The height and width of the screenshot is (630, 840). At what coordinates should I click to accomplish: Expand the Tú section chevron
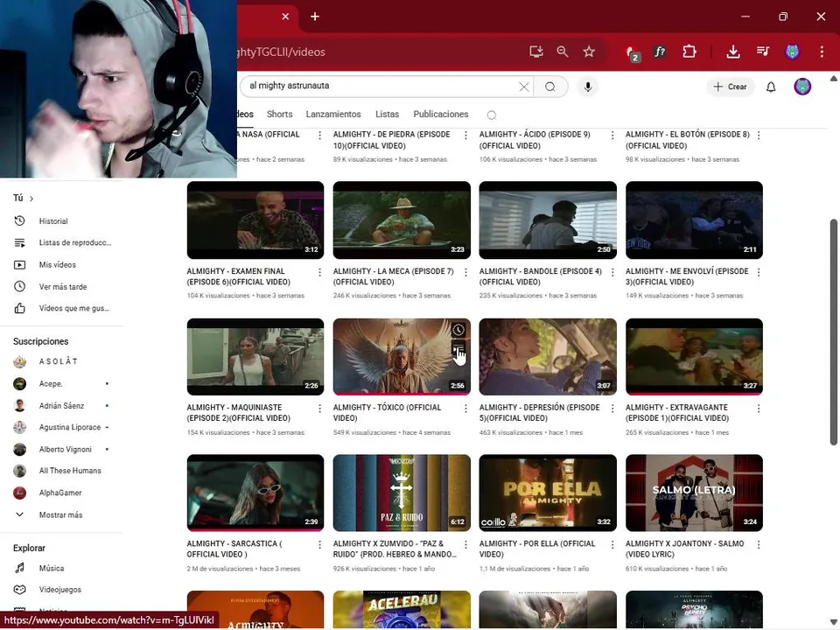[x=31, y=199]
